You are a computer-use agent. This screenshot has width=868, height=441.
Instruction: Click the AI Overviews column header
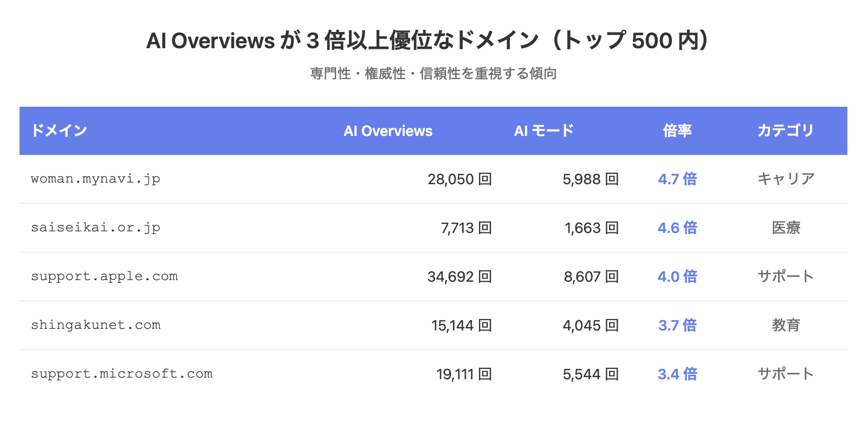[388, 131]
